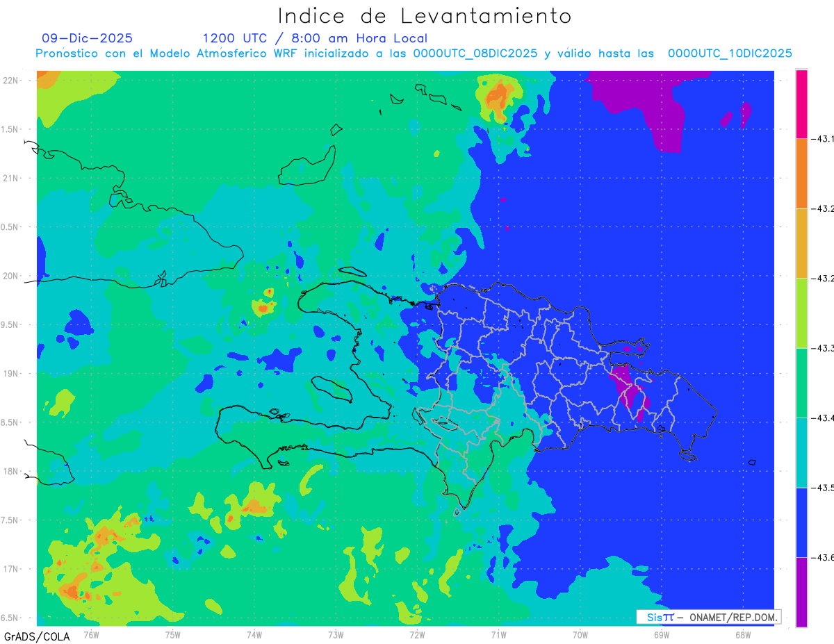This screenshot has height=644, width=834.
Task: Select the '1200 UTC / 8:00 am Hora Local' text
Action: pos(315,38)
